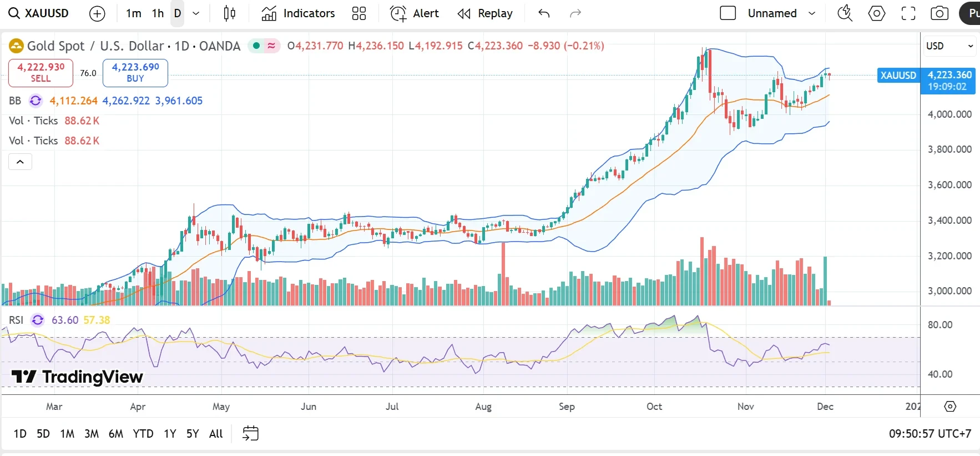Collapse the indicator legend with chevron
980x456 pixels.
(20, 162)
